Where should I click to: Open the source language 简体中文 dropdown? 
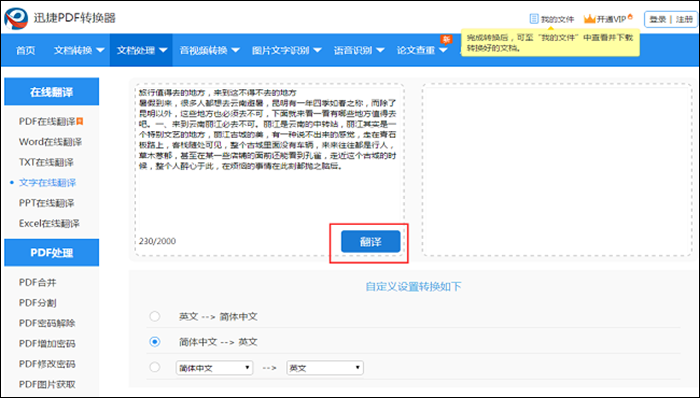[x=214, y=368]
